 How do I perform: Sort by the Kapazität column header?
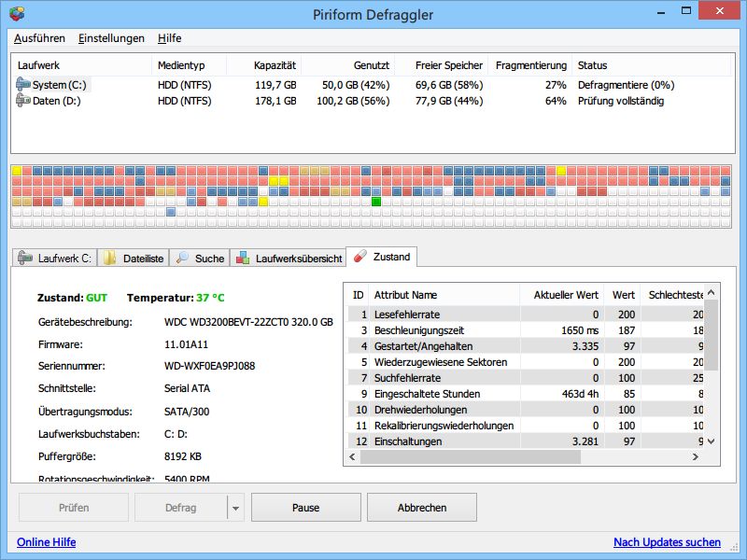264,65
